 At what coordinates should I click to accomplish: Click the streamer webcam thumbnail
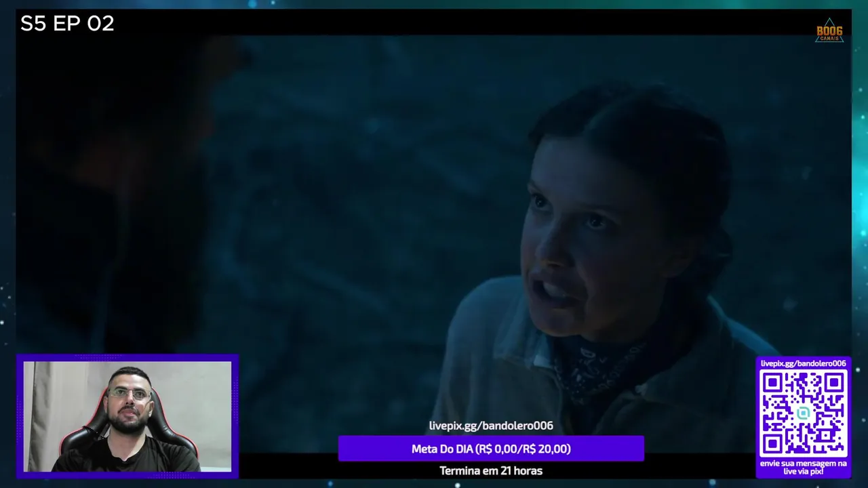[x=127, y=416]
